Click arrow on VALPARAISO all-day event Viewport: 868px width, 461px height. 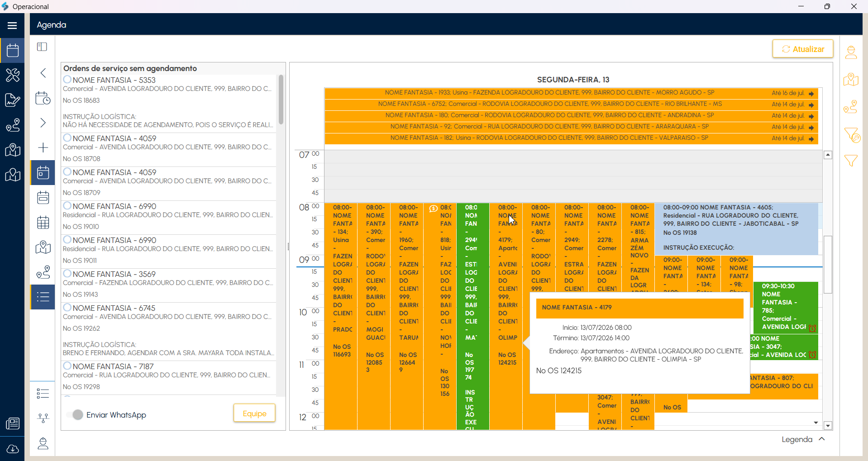tap(811, 139)
